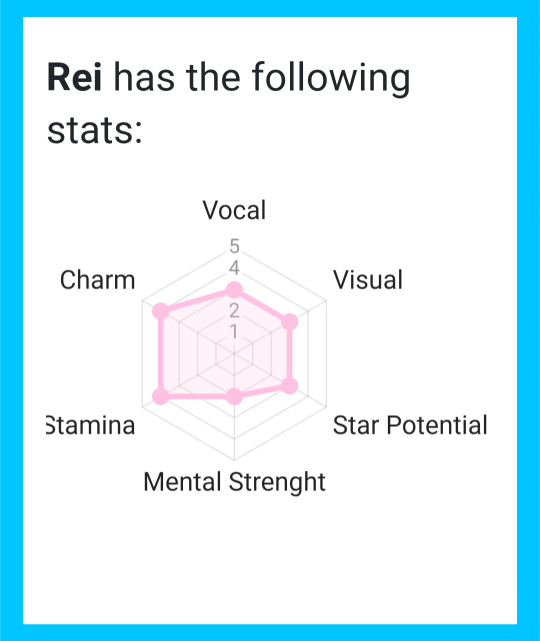Select the Mental Strenght label
The width and height of the screenshot is (540, 641).
pos(234,482)
